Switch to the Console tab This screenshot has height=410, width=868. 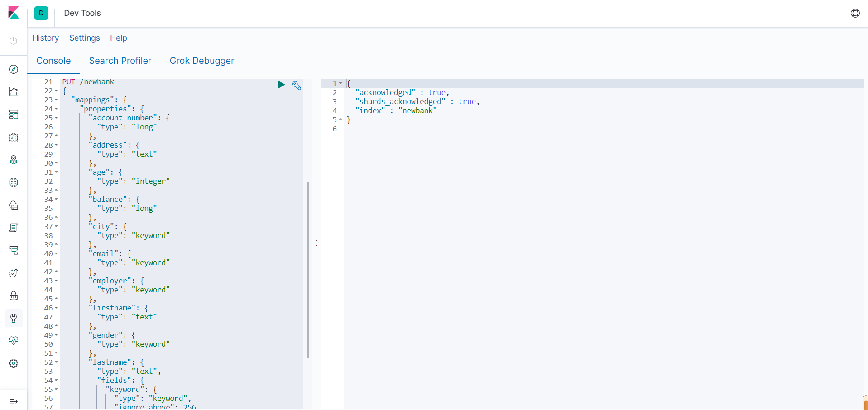click(x=53, y=61)
